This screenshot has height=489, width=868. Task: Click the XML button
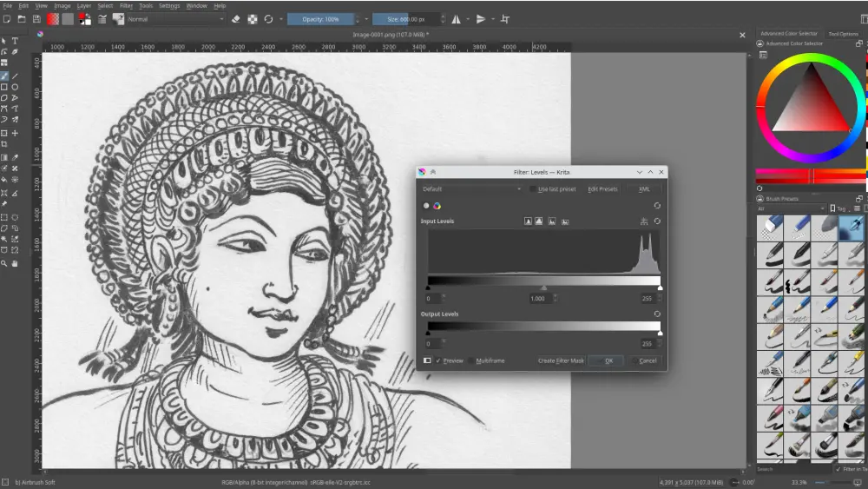(x=644, y=188)
